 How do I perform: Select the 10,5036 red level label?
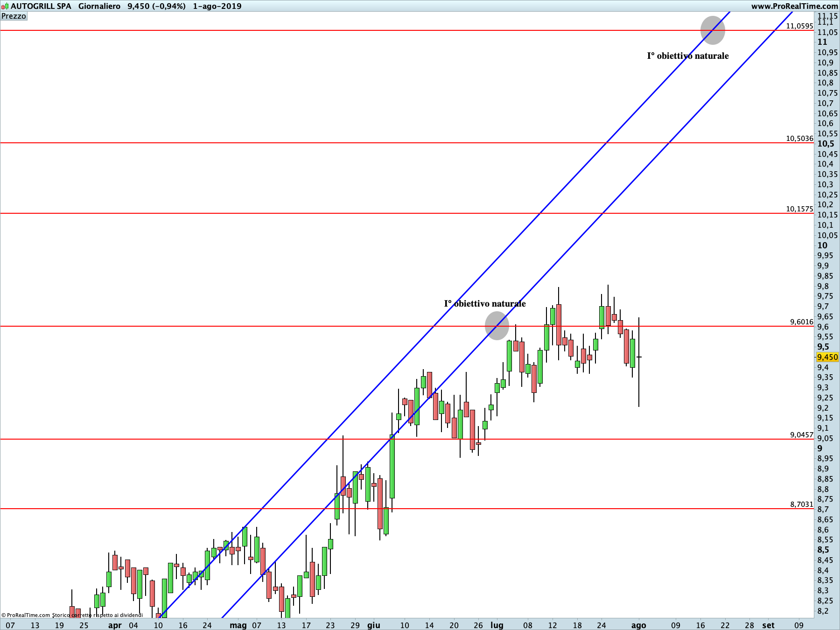(799, 138)
